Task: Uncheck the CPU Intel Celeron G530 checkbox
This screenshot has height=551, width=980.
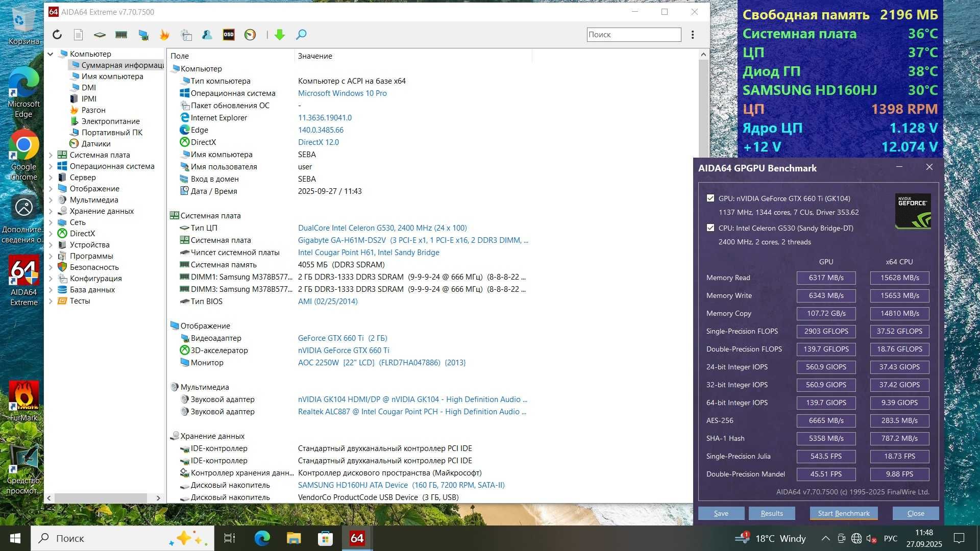Action: pyautogui.click(x=710, y=228)
